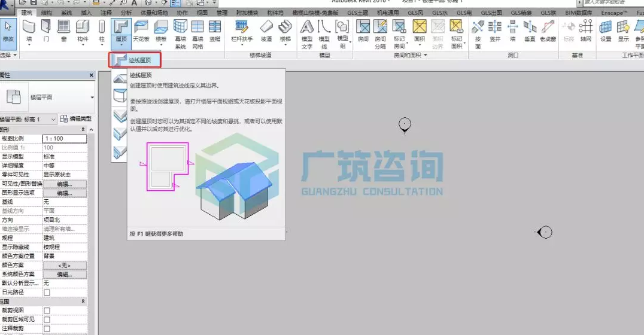Select the 面积 (Area) tool
The width and height of the screenshot is (644, 335).
420,31
